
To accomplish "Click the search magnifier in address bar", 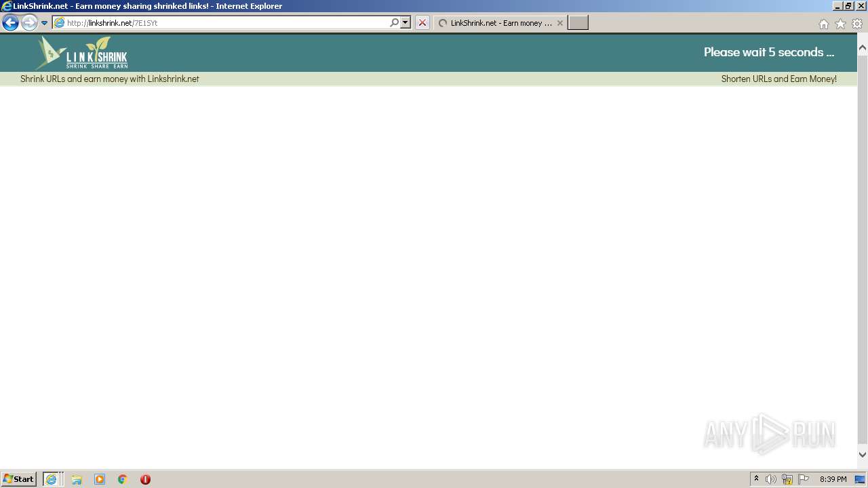I will 394,23.
